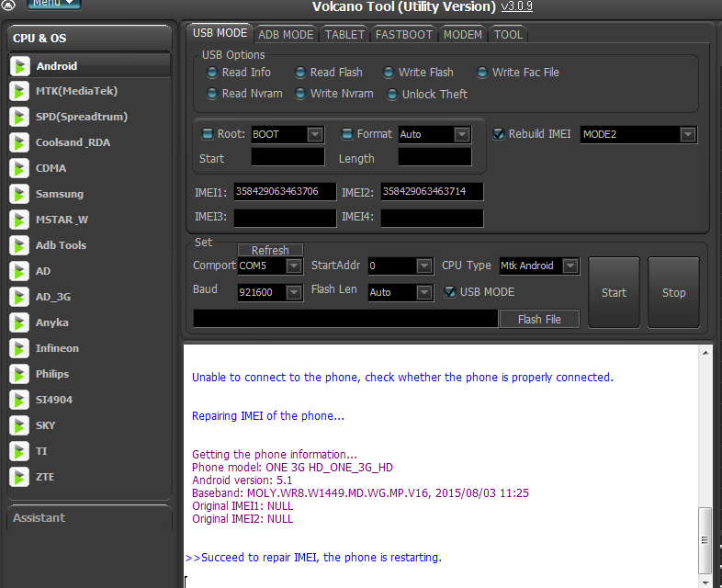Screen dimensions: 722x588
Task: Open the Rebuild IMEI MODE2 dropdown
Action: point(688,134)
